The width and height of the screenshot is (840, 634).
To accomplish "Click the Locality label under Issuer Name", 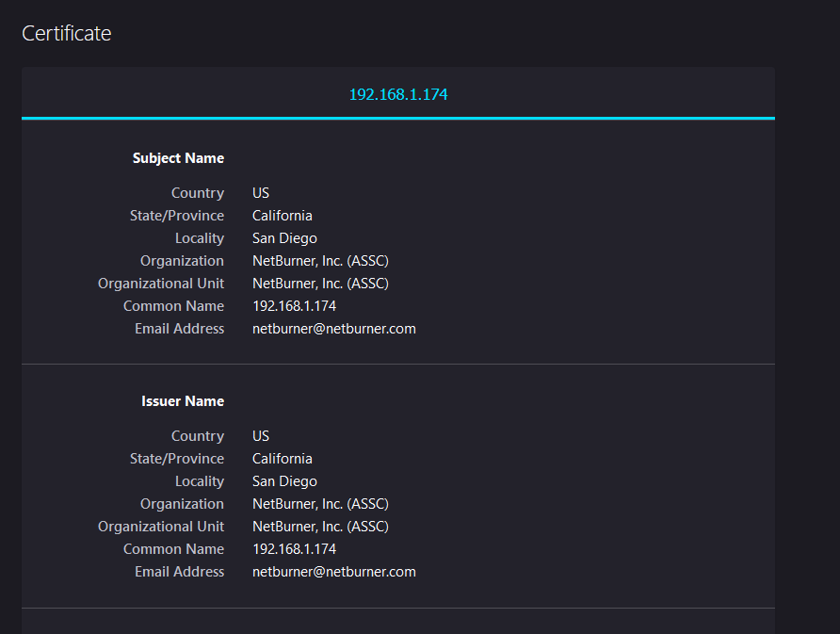I will click(200, 481).
